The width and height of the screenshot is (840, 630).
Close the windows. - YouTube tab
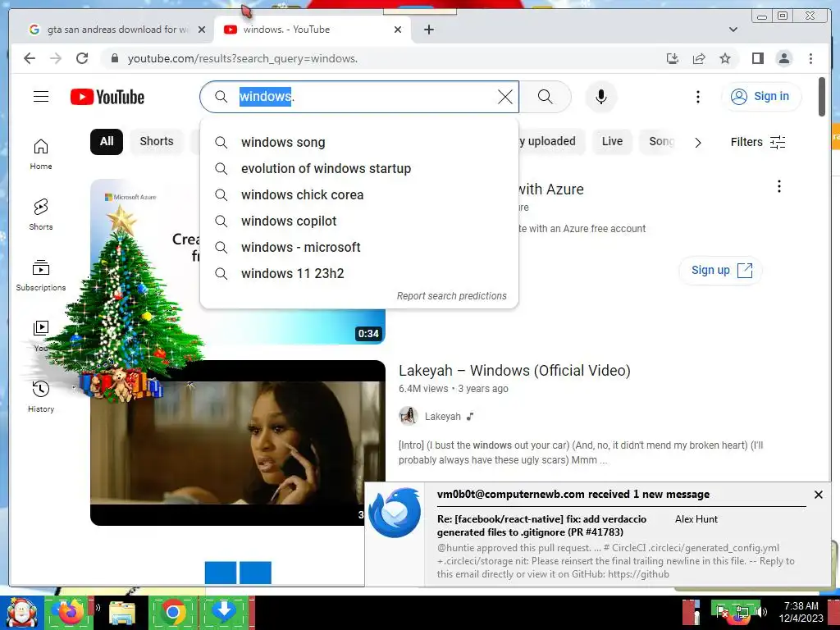click(x=398, y=30)
